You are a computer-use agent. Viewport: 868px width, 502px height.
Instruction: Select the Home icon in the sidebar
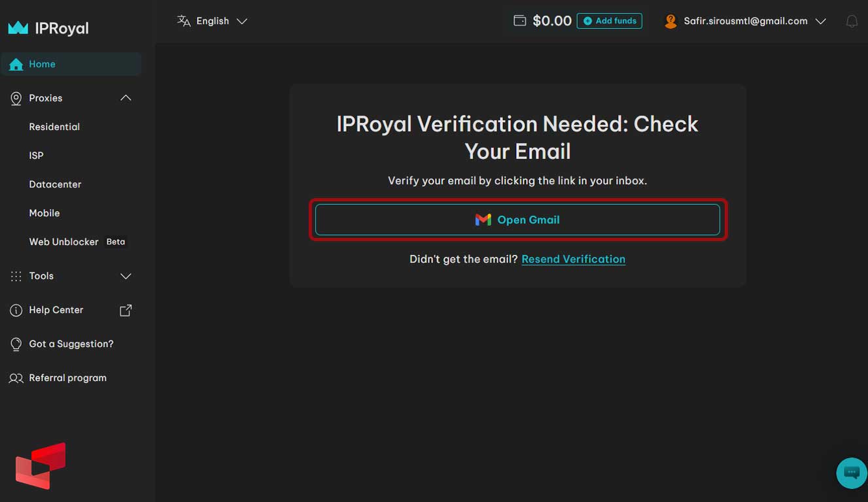[15, 63]
